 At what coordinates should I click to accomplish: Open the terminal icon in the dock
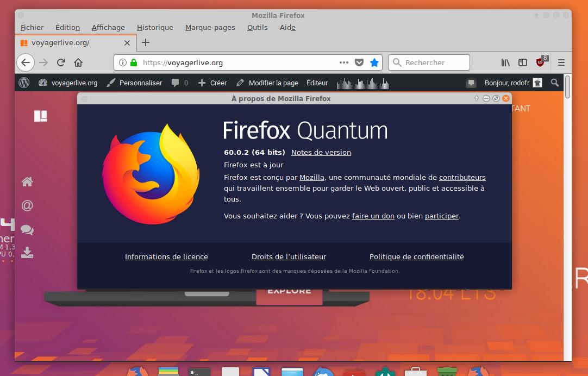coord(199,372)
